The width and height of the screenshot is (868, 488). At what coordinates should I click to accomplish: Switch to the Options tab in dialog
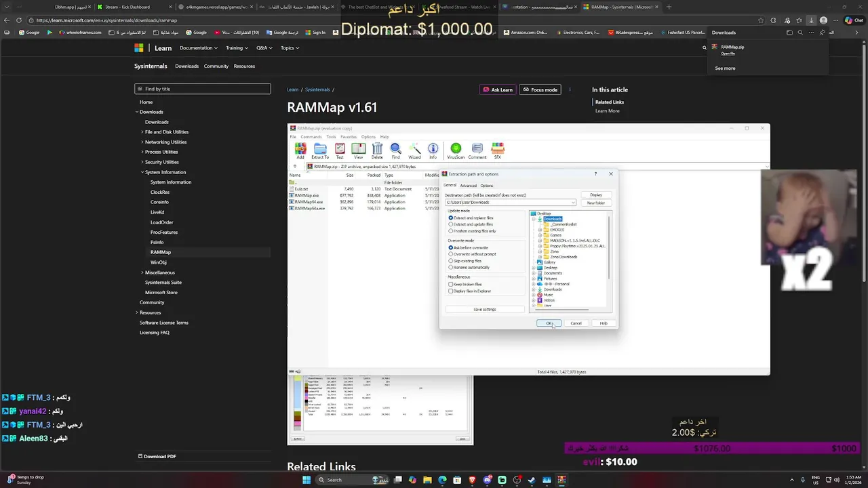click(x=486, y=186)
